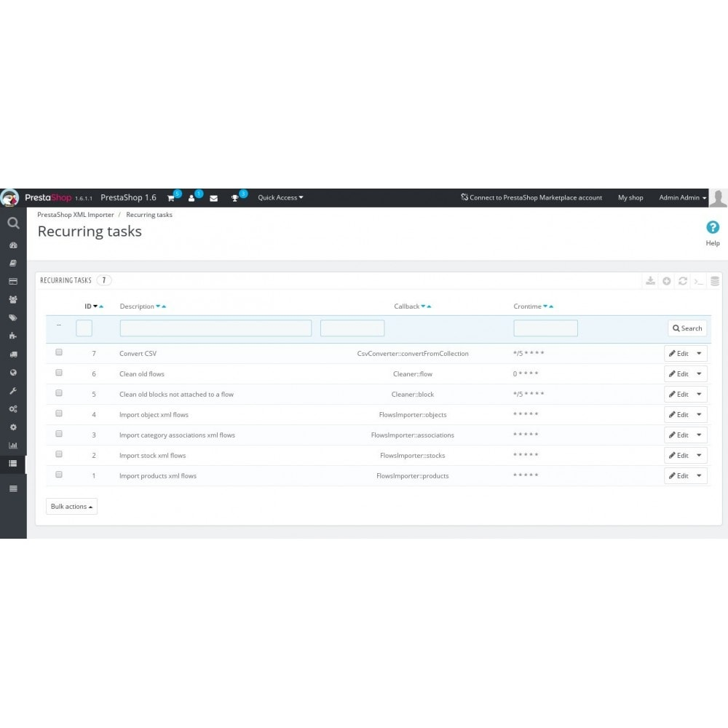The height and width of the screenshot is (728, 728).
Task: Expand action caret for Import stock xml flows
Action: point(699,456)
